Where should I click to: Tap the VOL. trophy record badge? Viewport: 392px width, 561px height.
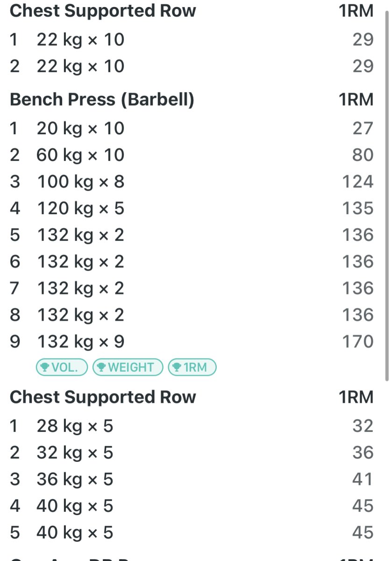(x=62, y=367)
